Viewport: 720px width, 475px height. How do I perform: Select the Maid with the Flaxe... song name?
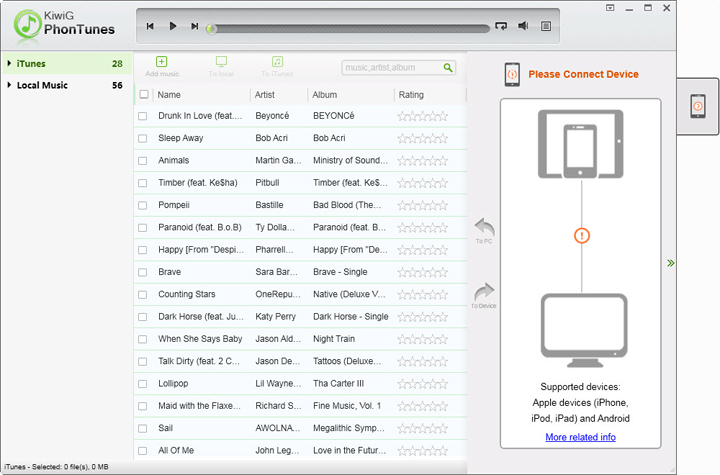(199, 406)
